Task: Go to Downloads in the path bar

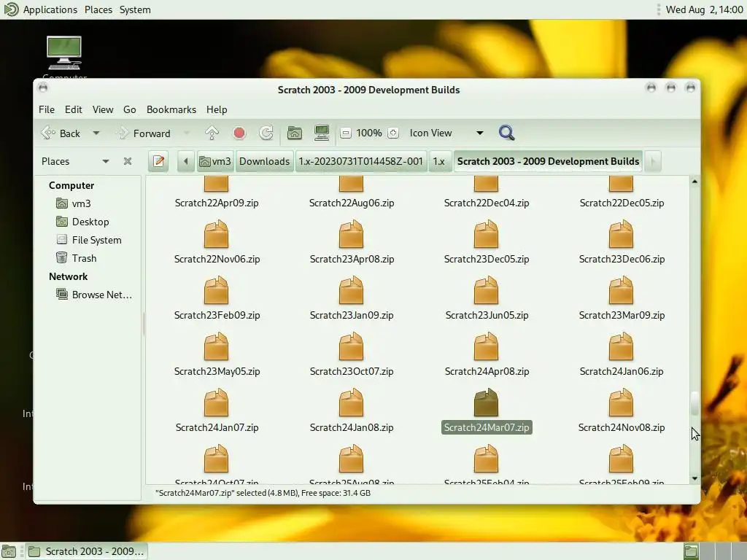Action: pos(264,161)
